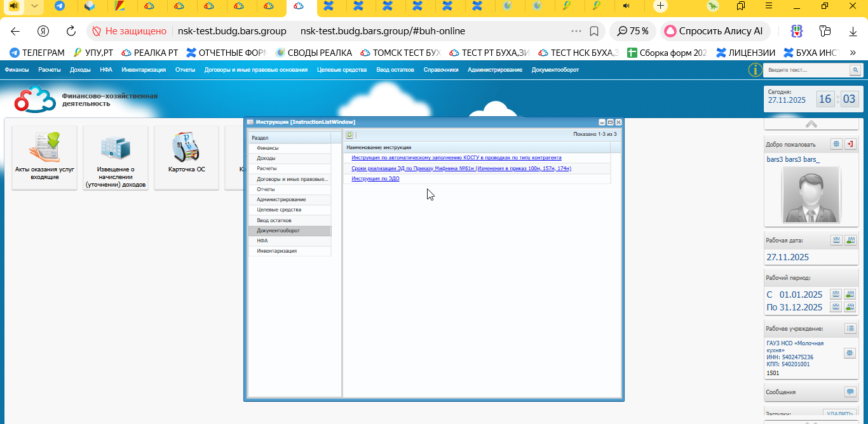Screen dimensions: 868x424
Task: Select Финансы in the Раздел list
Action: point(289,148)
